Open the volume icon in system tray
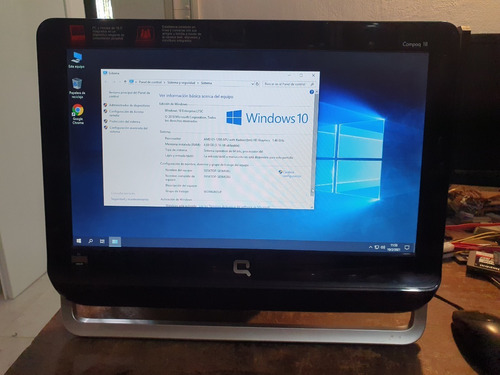Image resolution: width=500 pixels, height=375 pixels. (x=383, y=247)
